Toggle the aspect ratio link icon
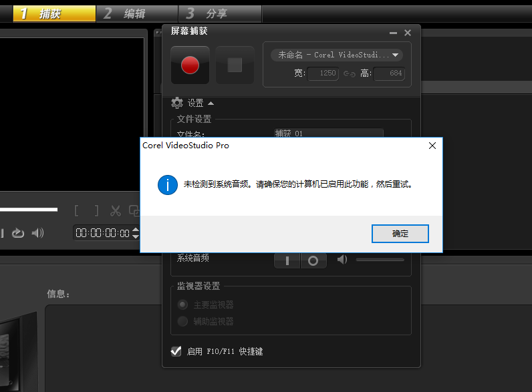Image resolution: width=532 pixels, height=392 pixels. pos(349,73)
